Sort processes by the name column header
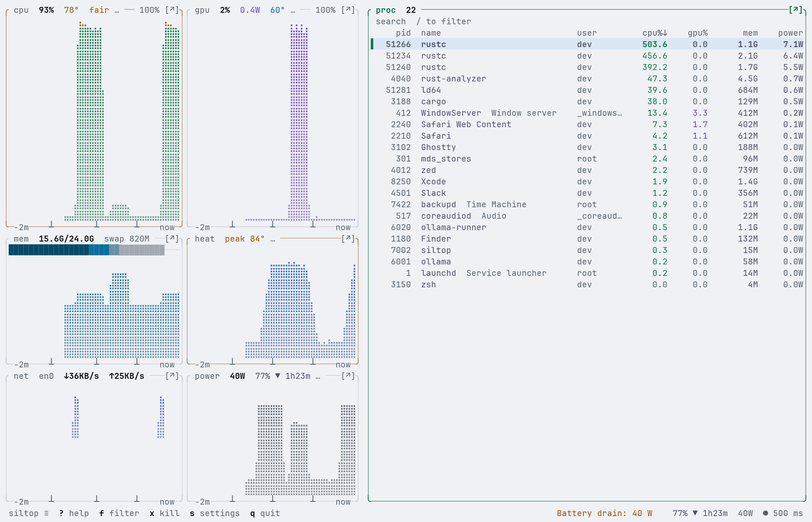 pyautogui.click(x=431, y=33)
